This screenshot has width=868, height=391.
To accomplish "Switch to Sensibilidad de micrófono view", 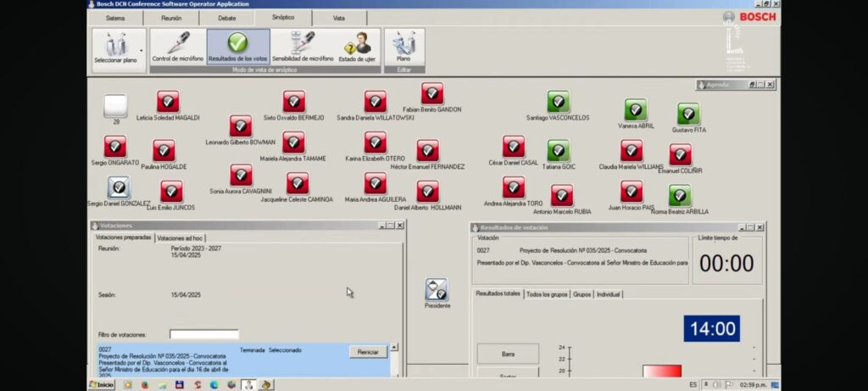I will [303, 47].
